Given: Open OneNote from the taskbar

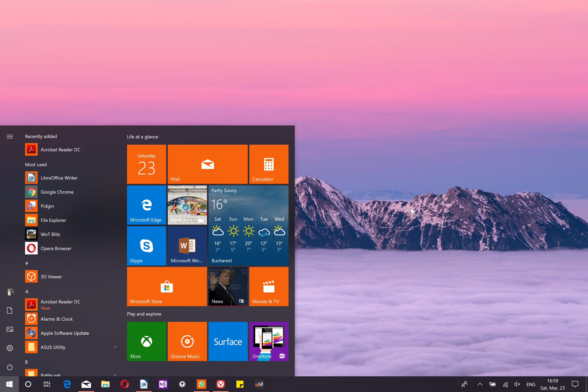Looking at the screenshot, I should [x=163, y=384].
